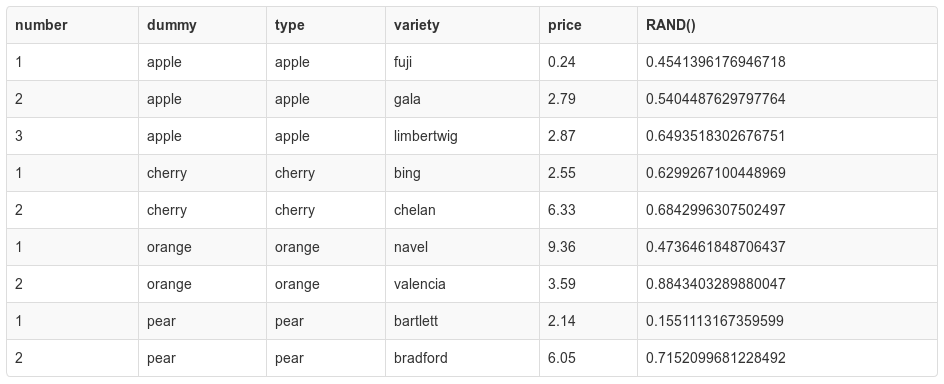
Task: Click the random value 0.1551113167359599
Action: (x=715, y=321)
